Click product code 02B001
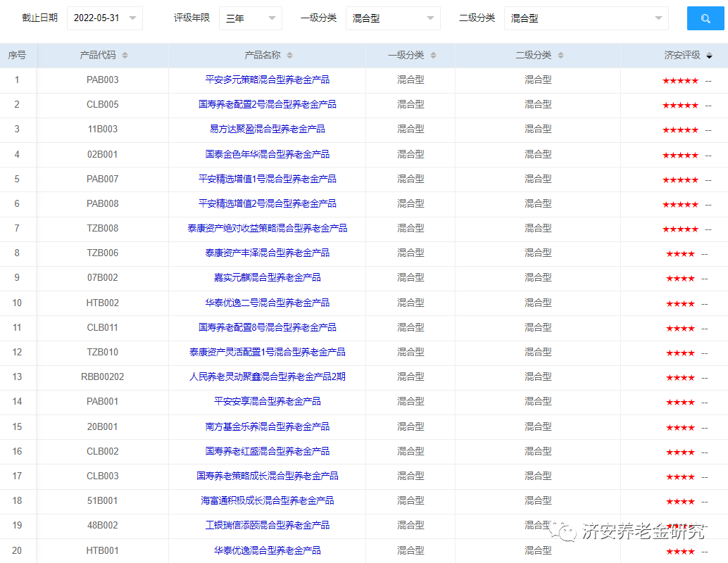Image resolution: width=728 pixels, height=563 pixels. click(103, 154)
